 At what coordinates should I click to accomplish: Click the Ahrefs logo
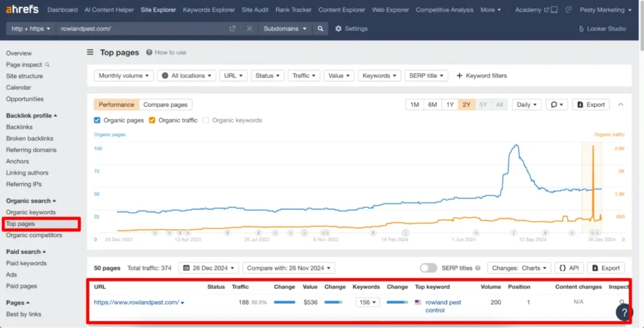pos(22,9)
